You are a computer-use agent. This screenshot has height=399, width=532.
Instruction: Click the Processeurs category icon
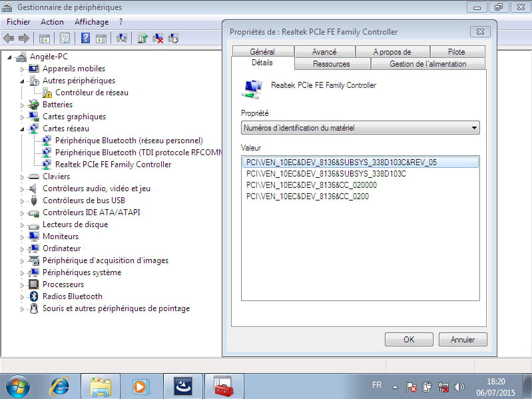(33, 284)
